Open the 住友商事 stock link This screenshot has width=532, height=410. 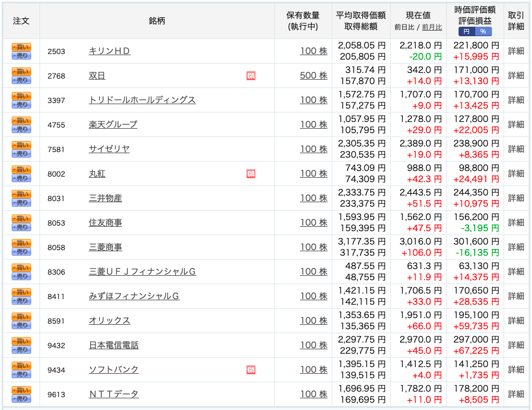coord(105,222)
